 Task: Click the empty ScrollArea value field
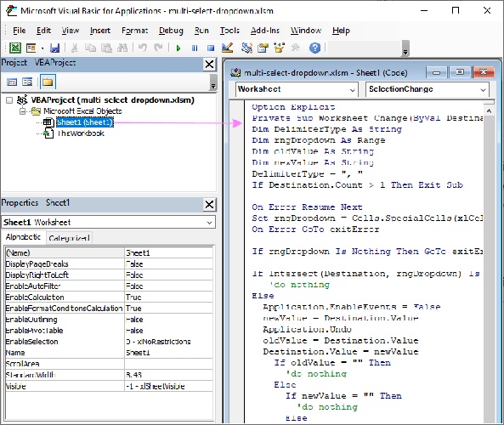(168, 364)
